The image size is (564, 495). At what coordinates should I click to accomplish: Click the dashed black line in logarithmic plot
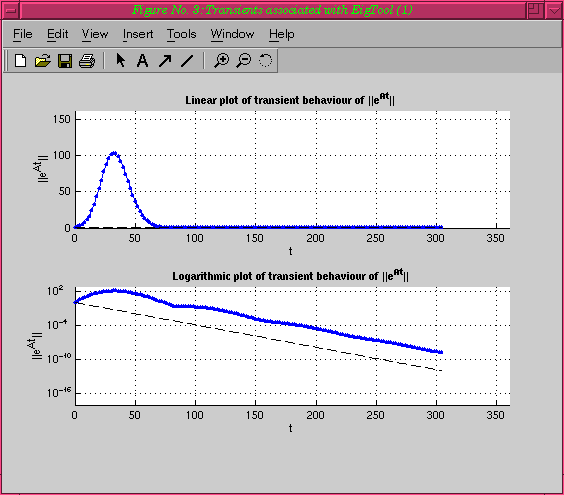point(256,336)
